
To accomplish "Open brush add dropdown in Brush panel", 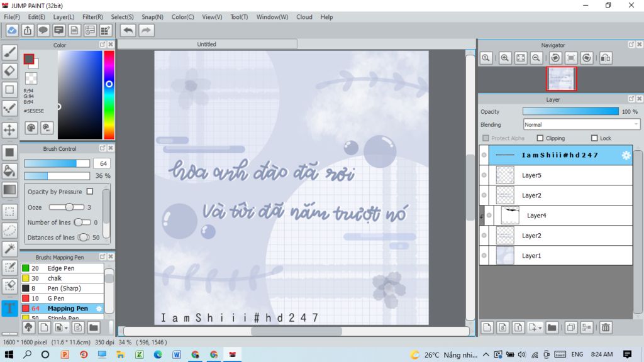I will 65,328.
